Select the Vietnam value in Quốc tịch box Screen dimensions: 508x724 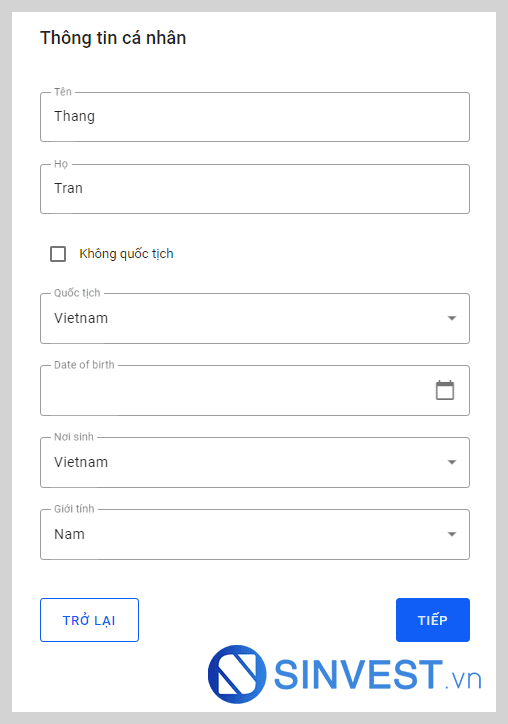[81, 318]
